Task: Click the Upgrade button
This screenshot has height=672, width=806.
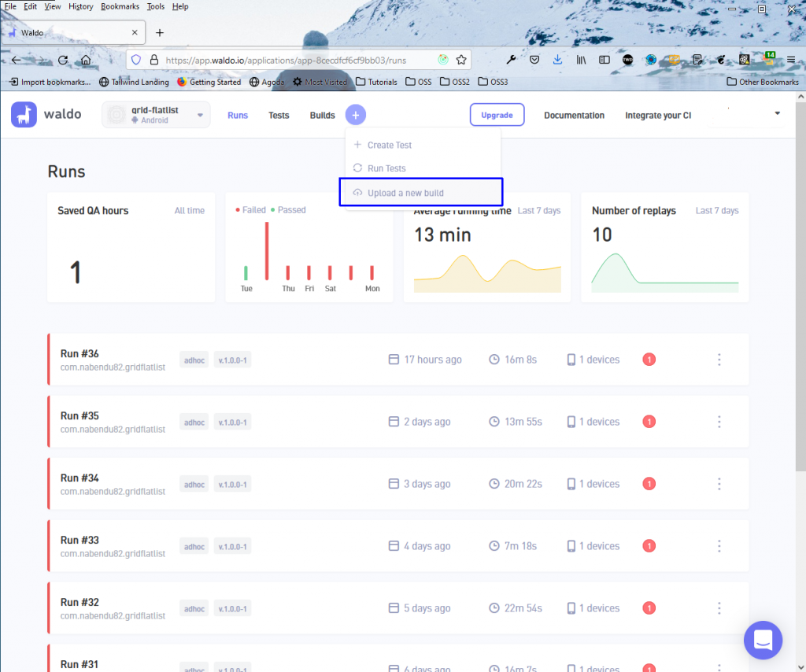Action: (x=497, y=115)
